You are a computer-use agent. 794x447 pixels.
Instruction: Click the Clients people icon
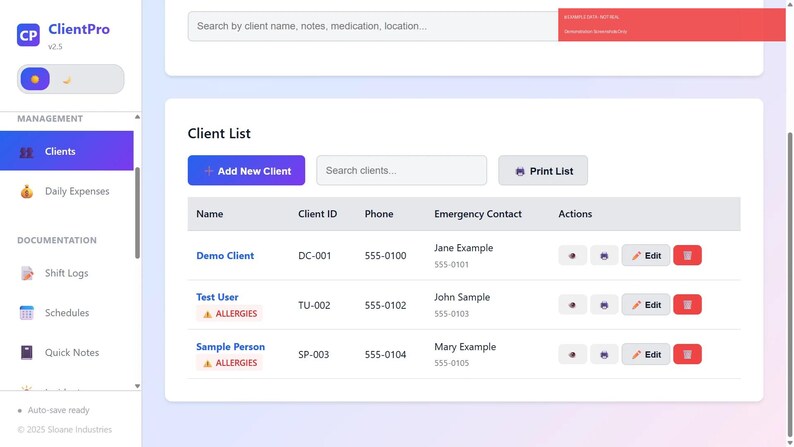[x=26, y=152]
